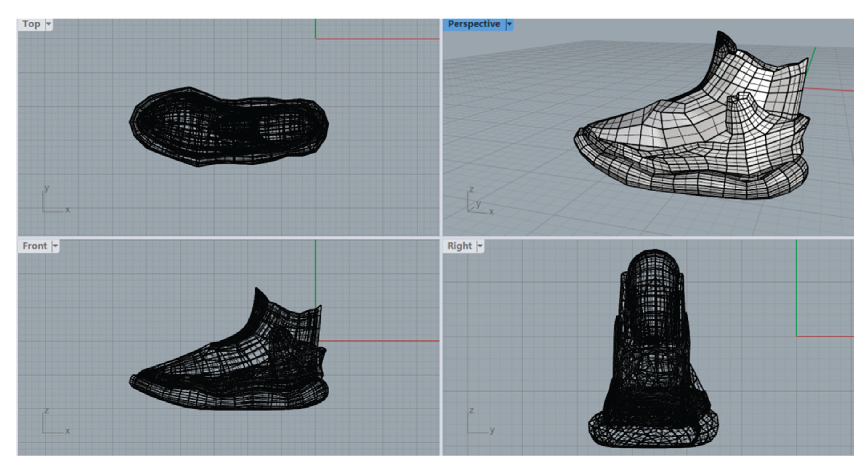Expand the Front viewport dropdown arrow
This screenshot has width=868, height=468.
coord(55,246)
